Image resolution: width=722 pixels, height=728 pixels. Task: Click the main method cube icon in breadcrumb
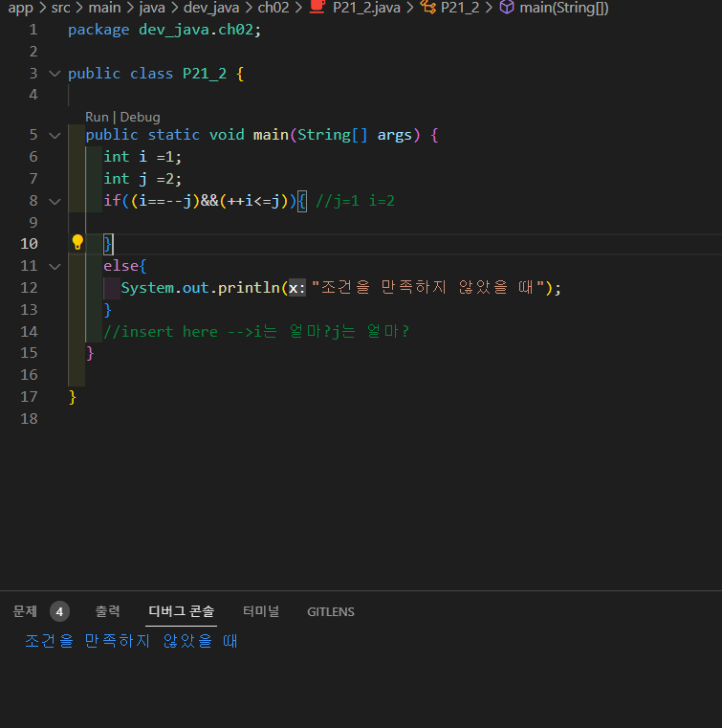pyautogui.click(x=507, y=7)
